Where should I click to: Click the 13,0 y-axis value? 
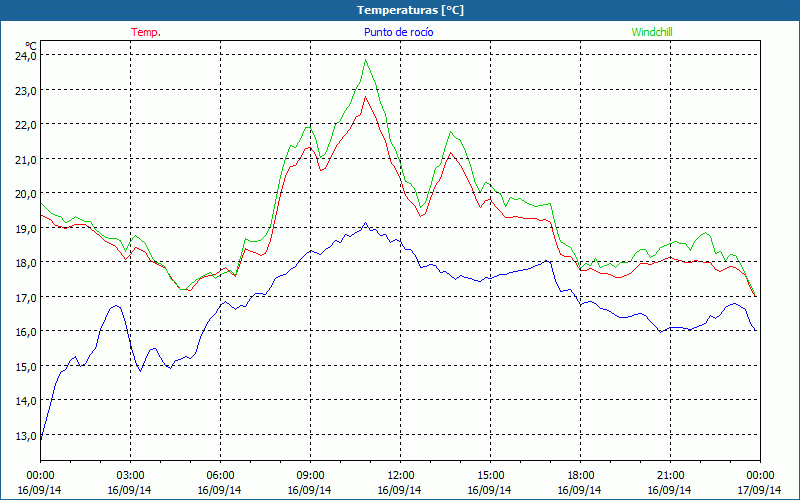coord(26,435)
